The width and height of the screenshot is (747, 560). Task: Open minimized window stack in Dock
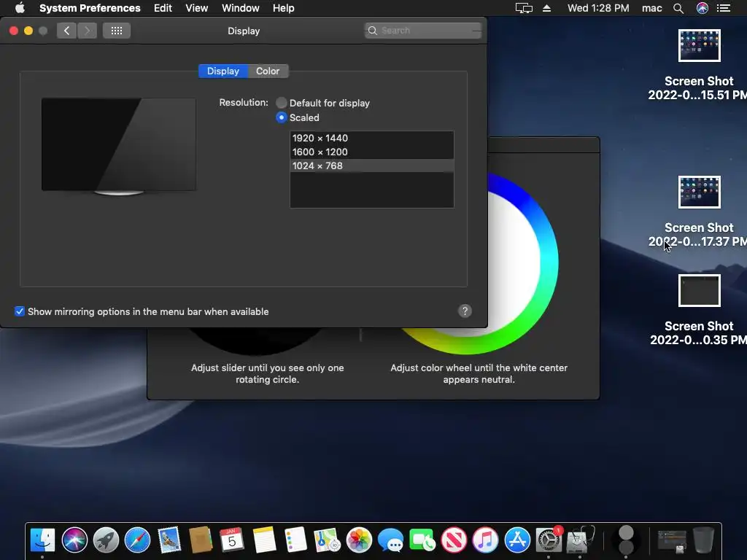[x=672, y=540]
